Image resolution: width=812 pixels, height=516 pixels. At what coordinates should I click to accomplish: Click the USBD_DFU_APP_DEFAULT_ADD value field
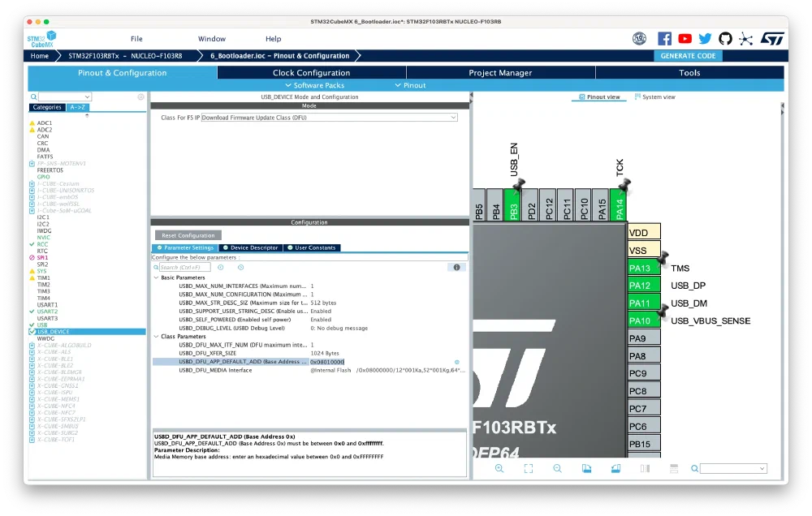[x=327, y=362]
